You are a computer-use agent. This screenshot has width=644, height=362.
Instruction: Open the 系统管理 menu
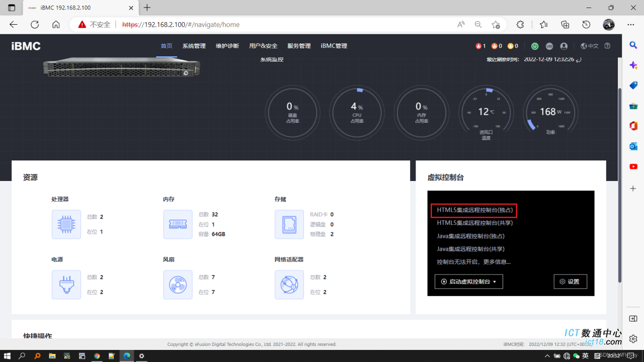tap(194, 46)
